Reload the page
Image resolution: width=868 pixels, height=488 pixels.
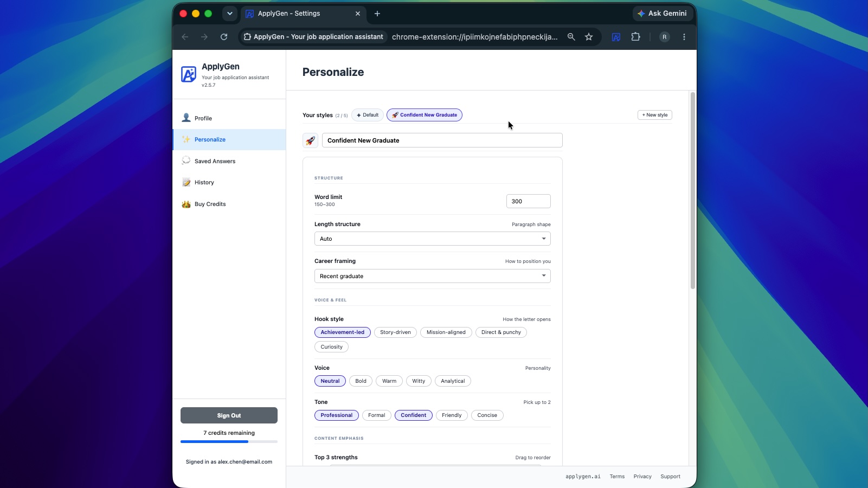(224, 37)
